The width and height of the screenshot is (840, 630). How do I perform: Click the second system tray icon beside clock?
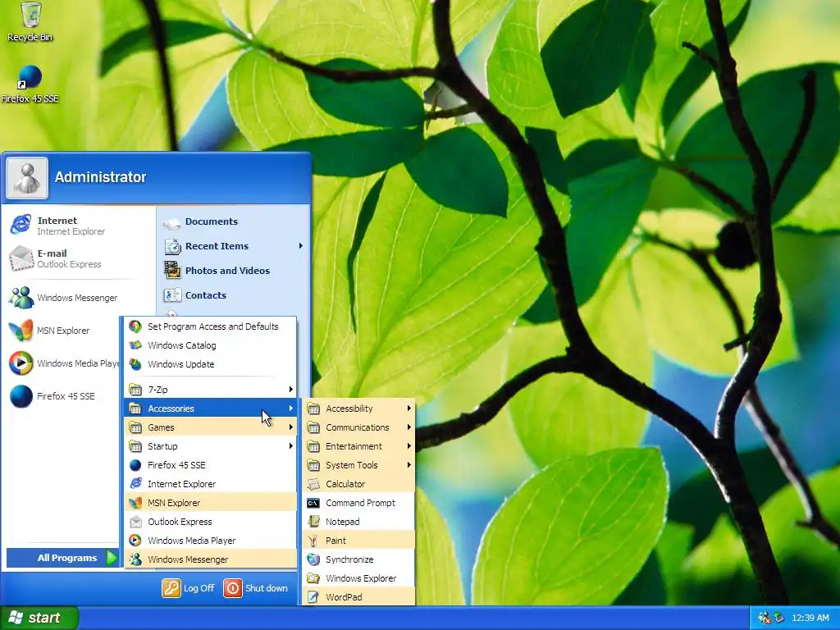pyautogui.click(x=778, y=618)
